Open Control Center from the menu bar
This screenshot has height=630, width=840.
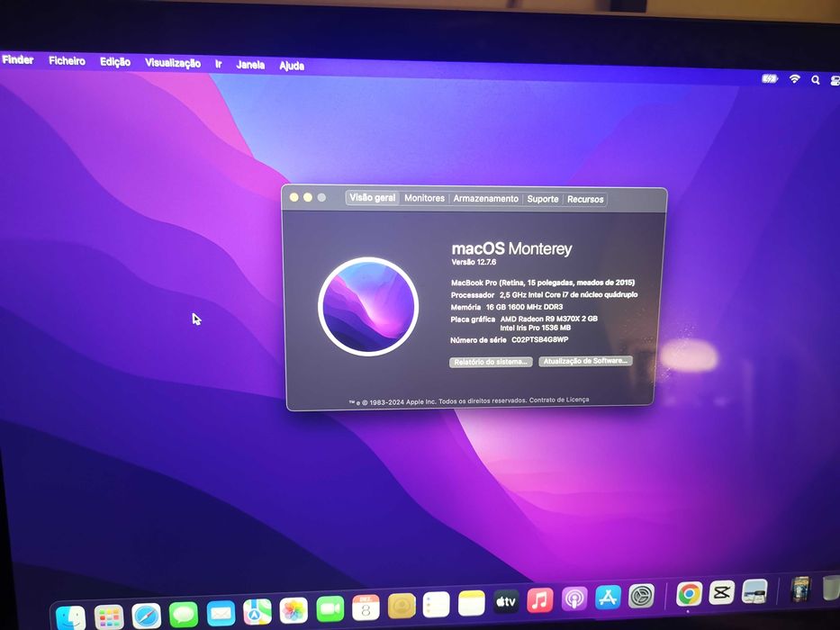[x=835, y=80]
